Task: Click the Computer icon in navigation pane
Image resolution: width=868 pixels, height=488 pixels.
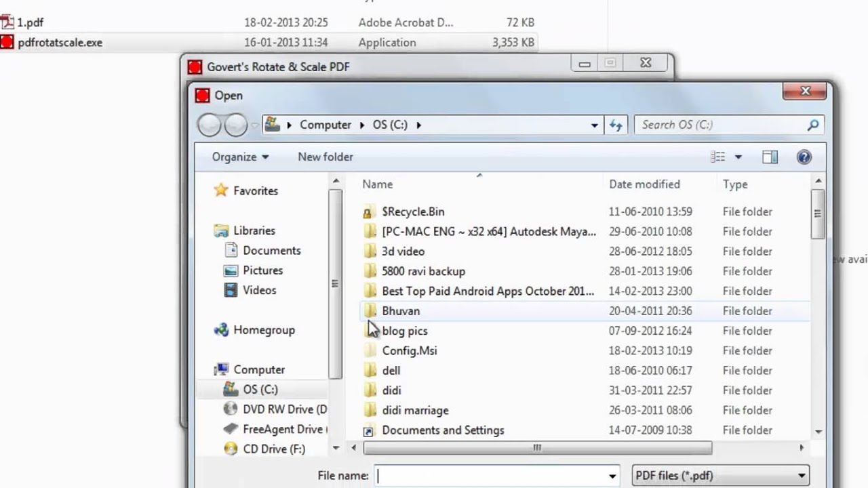Action: 221,369
